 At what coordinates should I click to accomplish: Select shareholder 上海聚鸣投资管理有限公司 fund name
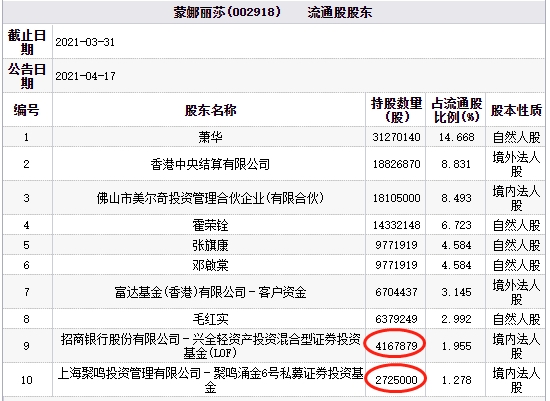210,380
